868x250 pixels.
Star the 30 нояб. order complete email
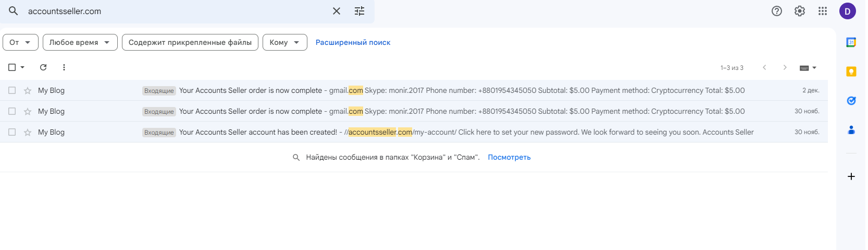click(x=28, y=112)
